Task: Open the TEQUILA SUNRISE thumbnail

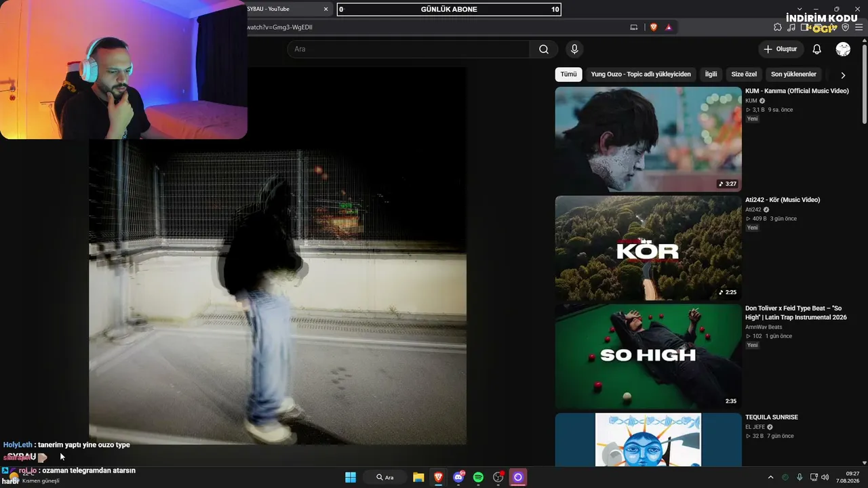Action: click(648, 440)
